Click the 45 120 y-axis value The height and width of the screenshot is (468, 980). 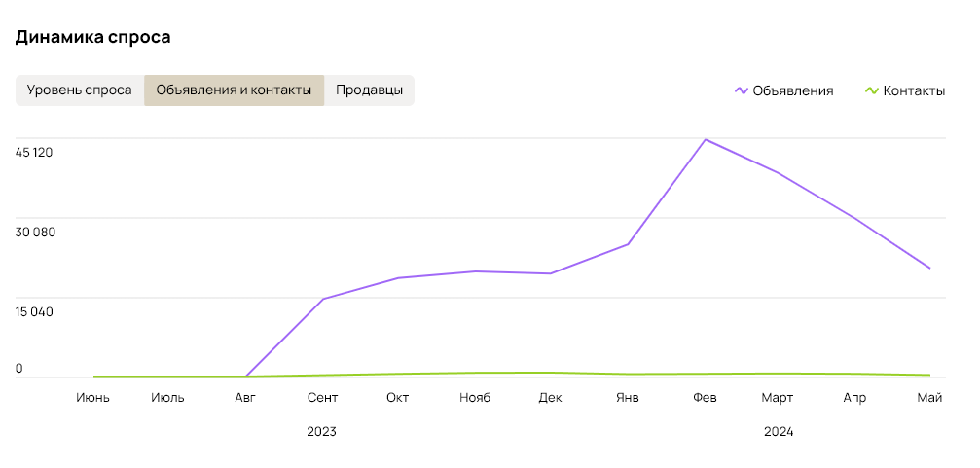tap(35, 153)
